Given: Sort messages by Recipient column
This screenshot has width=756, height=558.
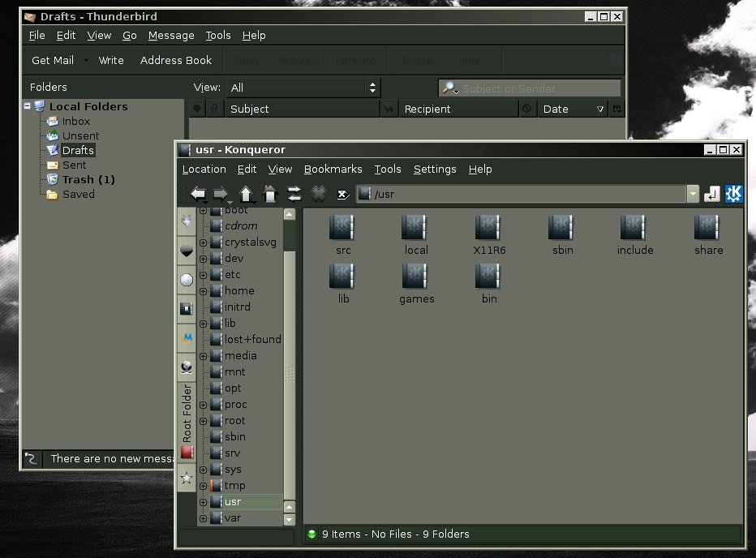Looking at the screenshot, I should [458, 109].
